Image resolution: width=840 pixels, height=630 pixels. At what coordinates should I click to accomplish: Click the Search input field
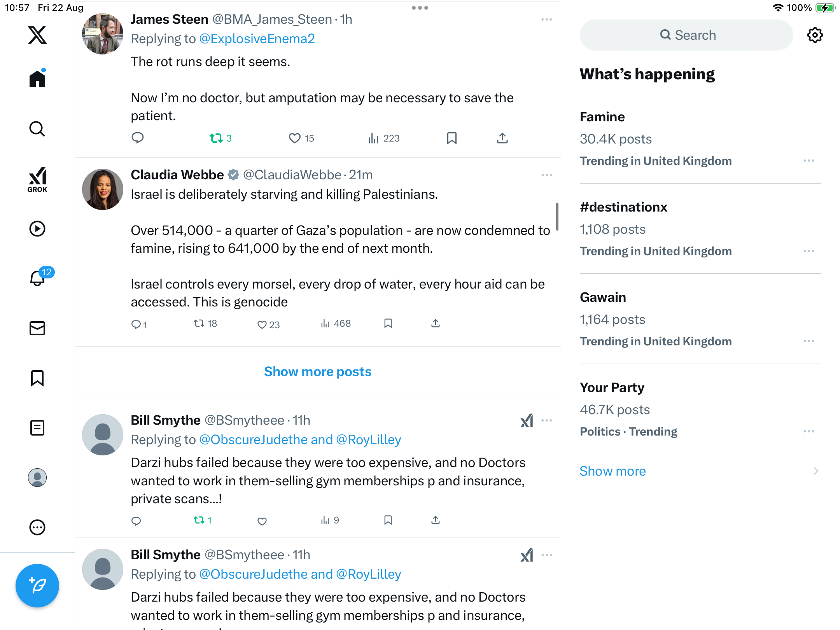click(x=686, y=35)
